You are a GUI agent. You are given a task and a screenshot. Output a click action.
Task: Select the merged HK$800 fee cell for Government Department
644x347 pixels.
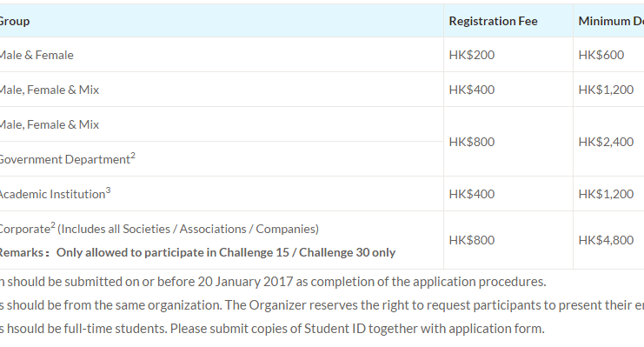click(x=508, y=142)
